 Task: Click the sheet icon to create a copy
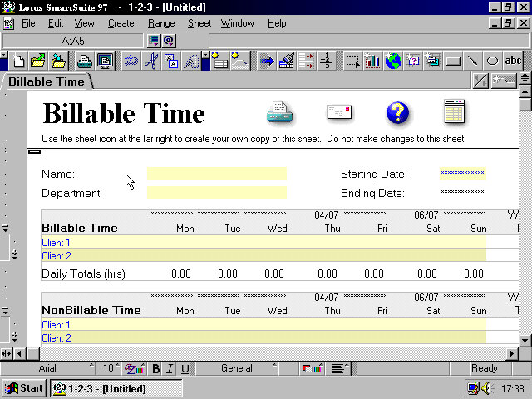454,111
